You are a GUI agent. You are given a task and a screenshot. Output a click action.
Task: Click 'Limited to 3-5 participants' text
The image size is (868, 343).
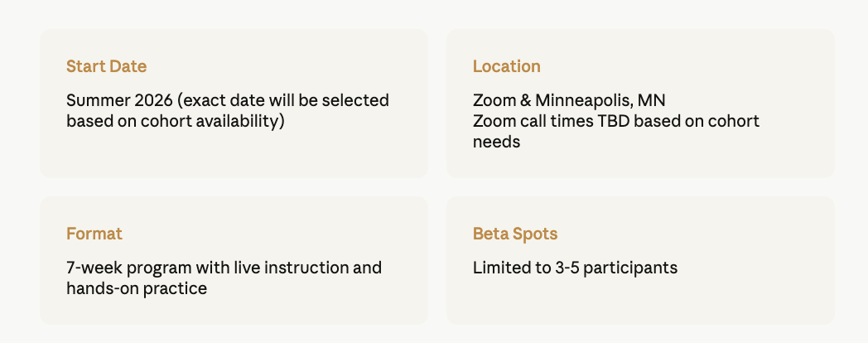pos(575,268)
